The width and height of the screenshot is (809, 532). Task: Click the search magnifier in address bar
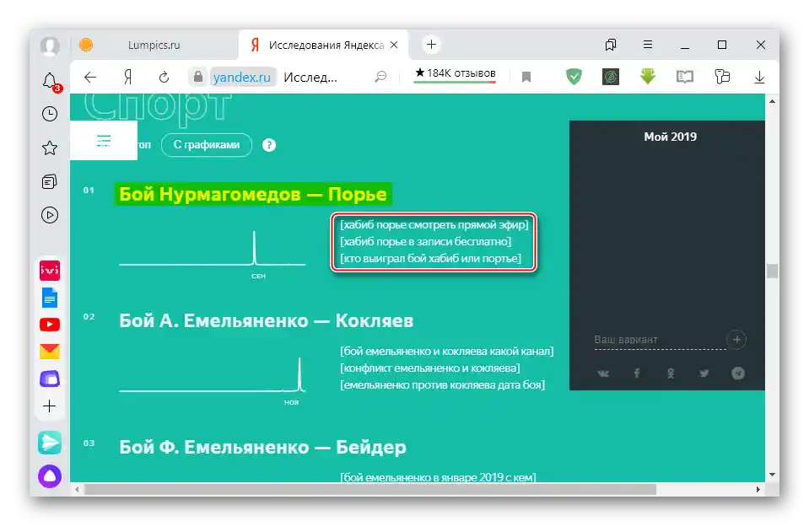point(380,78)
